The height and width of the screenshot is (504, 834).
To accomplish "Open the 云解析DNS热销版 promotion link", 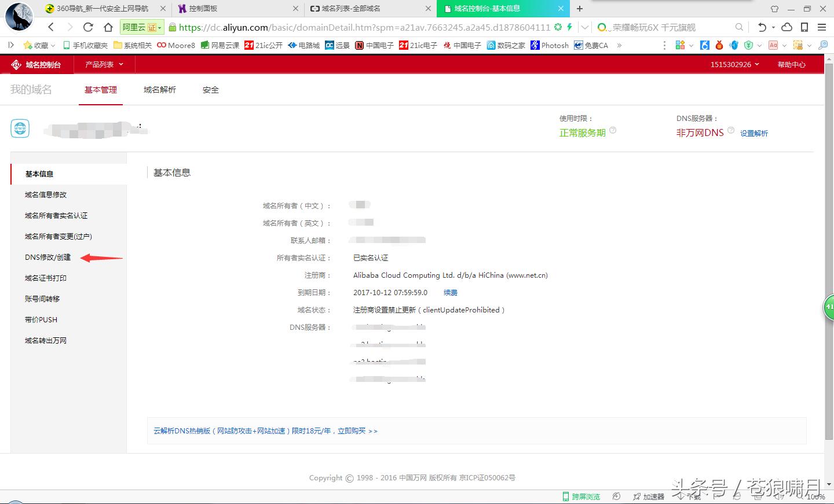I will (265, 431).
